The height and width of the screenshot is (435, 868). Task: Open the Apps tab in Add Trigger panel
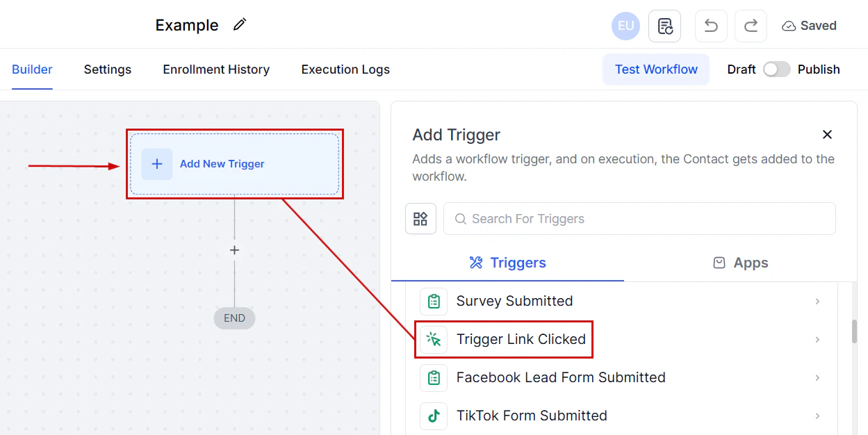740,263
